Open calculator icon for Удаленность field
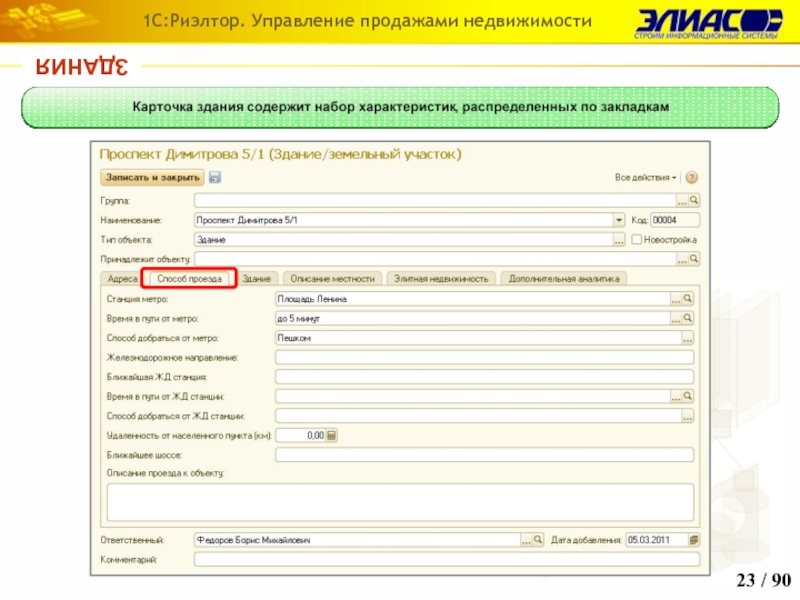This screenshot has height=600, width=800. tap(331, 436)
